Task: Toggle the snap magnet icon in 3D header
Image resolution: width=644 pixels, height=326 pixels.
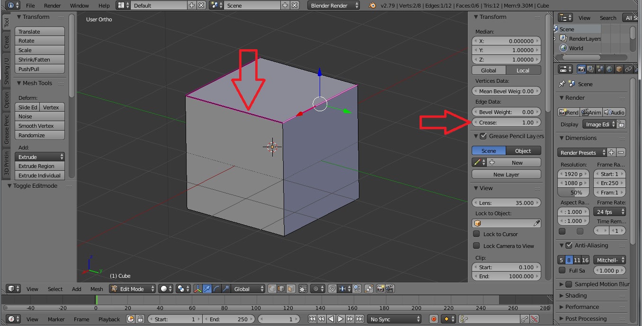Action: (x=332, y=289)
